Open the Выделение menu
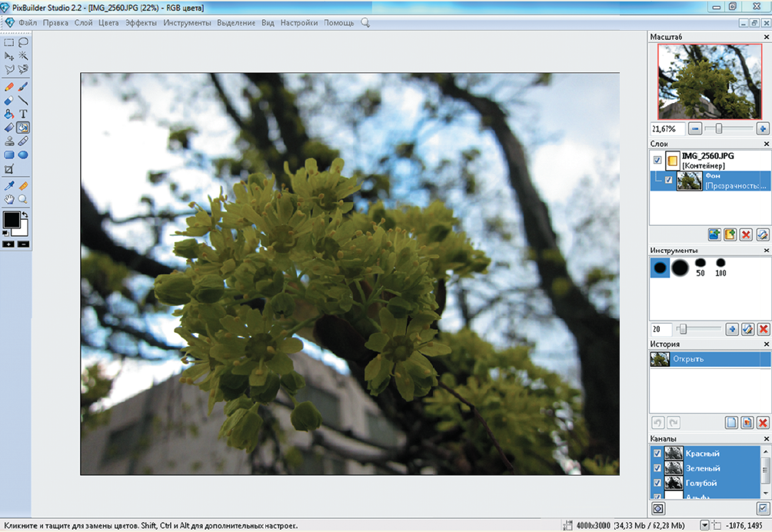 coord(236,23)
